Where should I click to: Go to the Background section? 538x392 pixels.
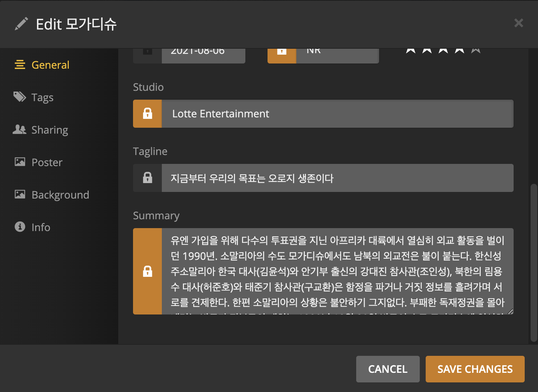tap(60, 195)
